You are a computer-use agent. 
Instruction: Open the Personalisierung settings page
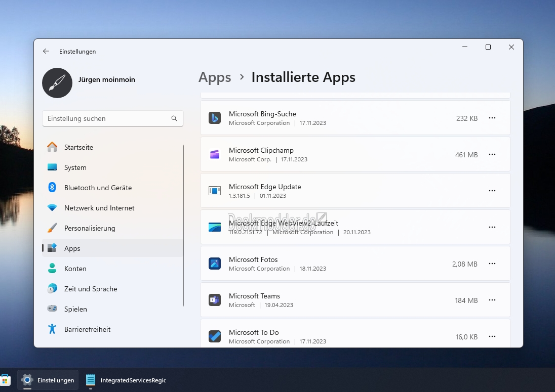pyautogui.click(x=112, y=228)
